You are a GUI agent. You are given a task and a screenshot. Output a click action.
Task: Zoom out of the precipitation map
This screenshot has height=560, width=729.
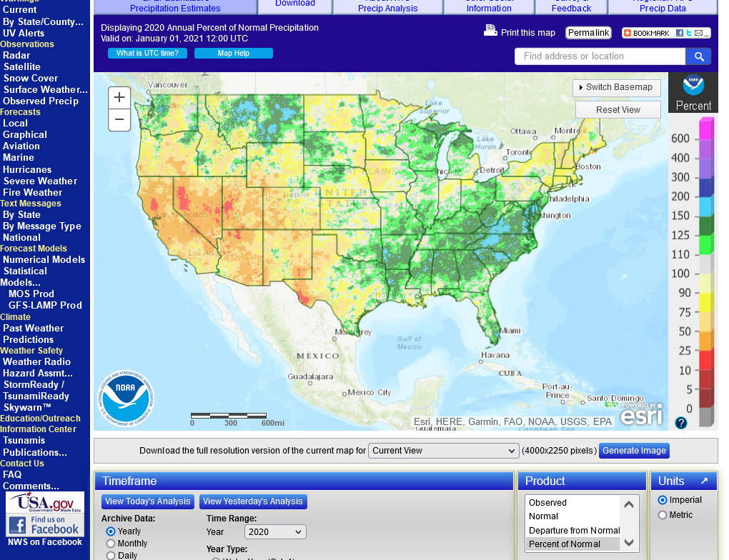(119, 120)
